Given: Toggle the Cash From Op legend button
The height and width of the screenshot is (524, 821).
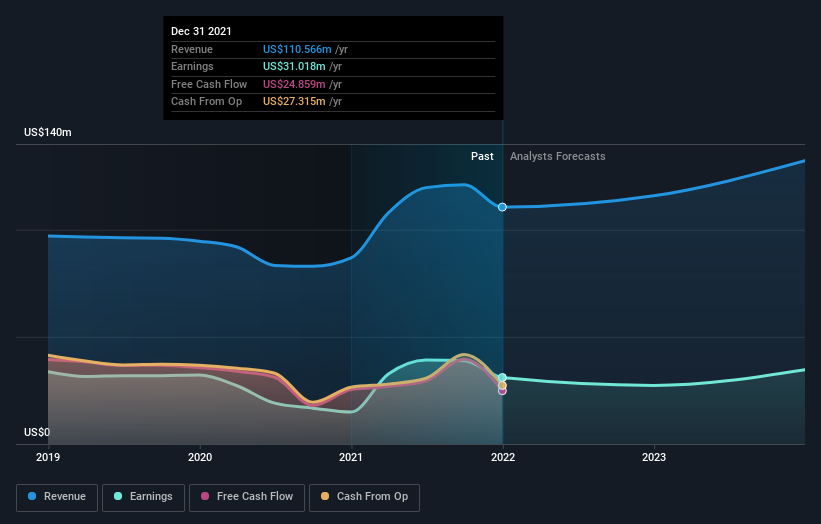Looking at the screenshot, I should tap(364, 497).
